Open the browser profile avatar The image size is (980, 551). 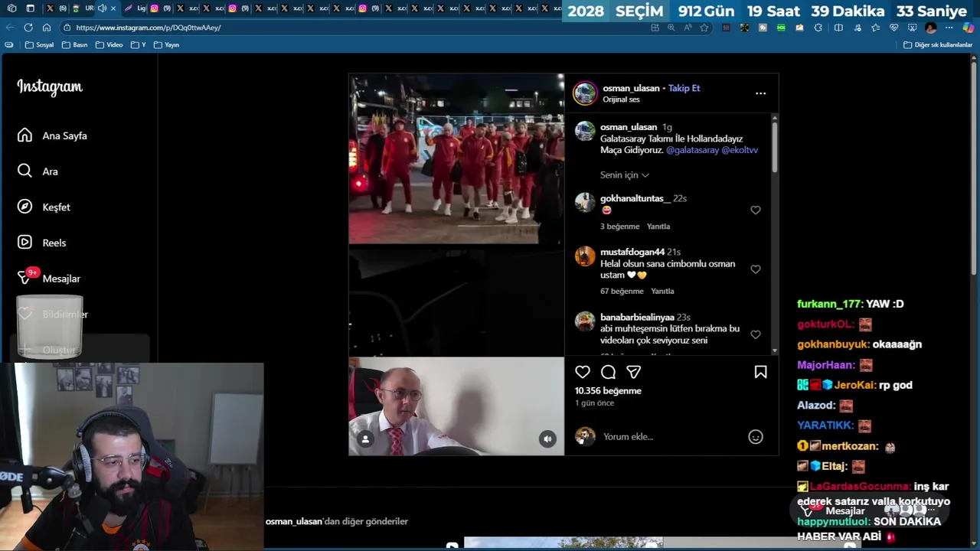(x=930, y=28)
